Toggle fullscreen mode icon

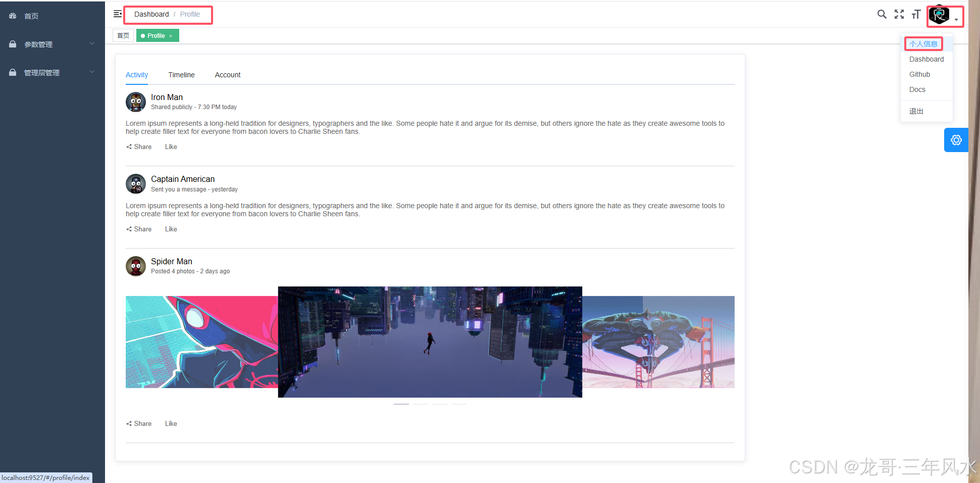[x=899, y=14]
